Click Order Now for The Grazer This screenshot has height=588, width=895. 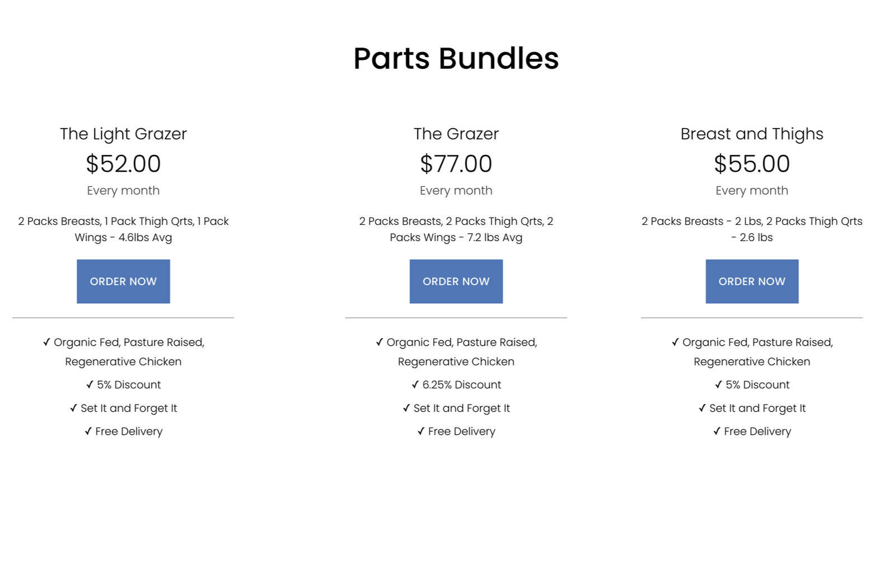456,281
